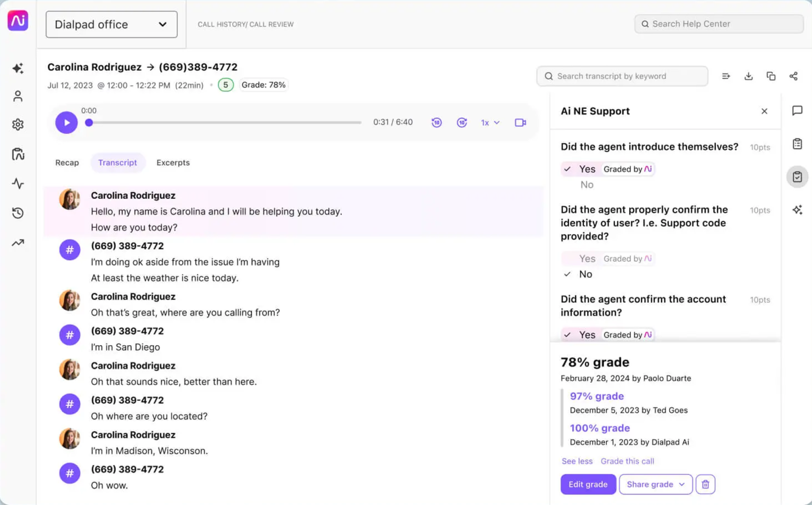The height and width of the screenshot is (505, 812).
Task: Click the "Carolina Rodriguez → (669)389-4772" call title
Action: click(142, 67)
